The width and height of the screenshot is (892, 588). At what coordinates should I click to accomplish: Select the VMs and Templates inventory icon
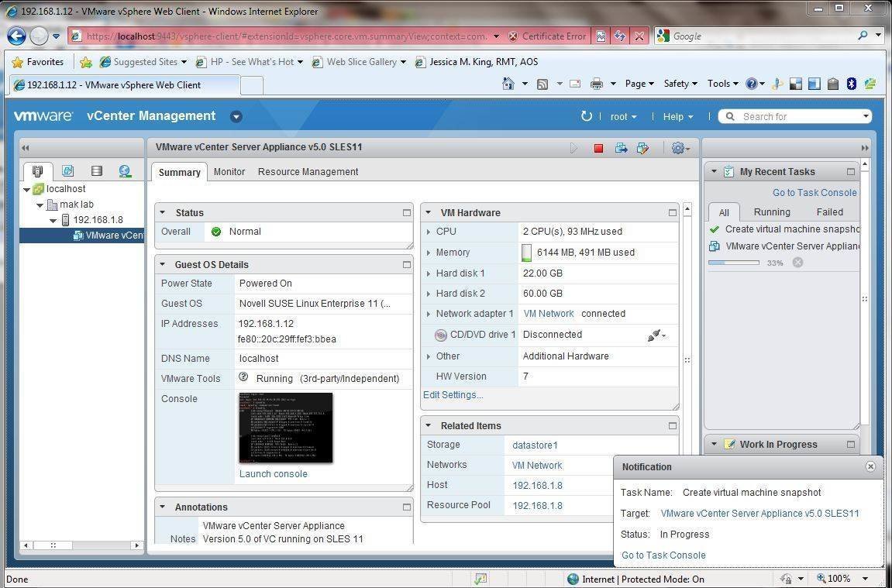67,170
